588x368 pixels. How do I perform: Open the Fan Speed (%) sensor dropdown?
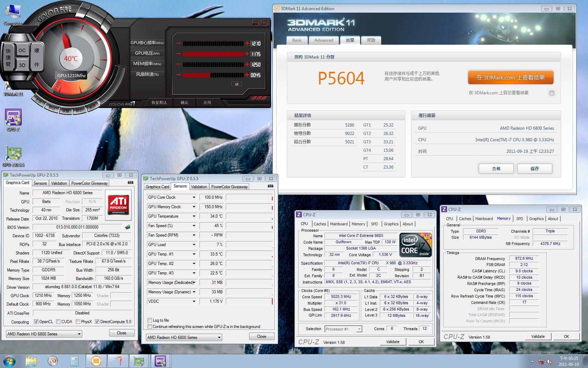tap(194, 226)
